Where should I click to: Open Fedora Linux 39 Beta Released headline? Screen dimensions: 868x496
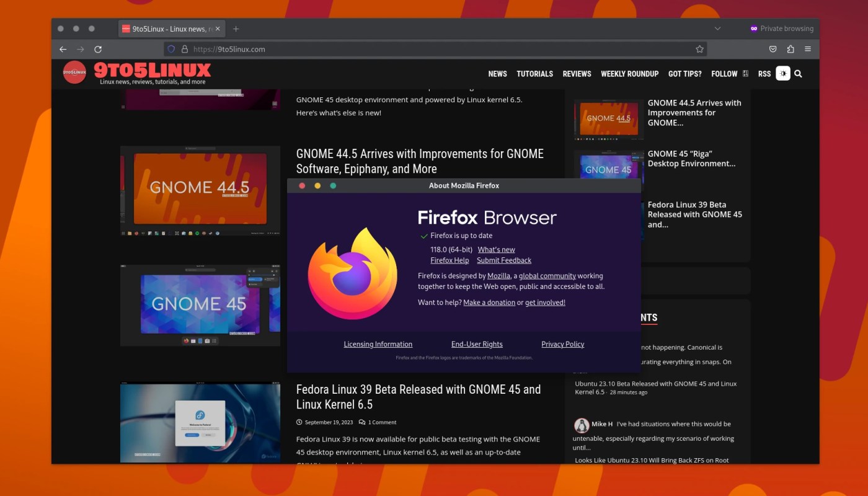pos(418,397)
